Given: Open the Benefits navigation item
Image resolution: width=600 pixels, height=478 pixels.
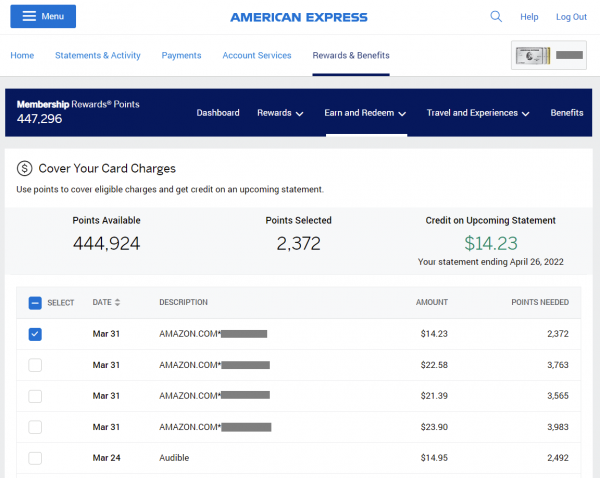Looking at the screenshot, I should (x=567, y=113).
